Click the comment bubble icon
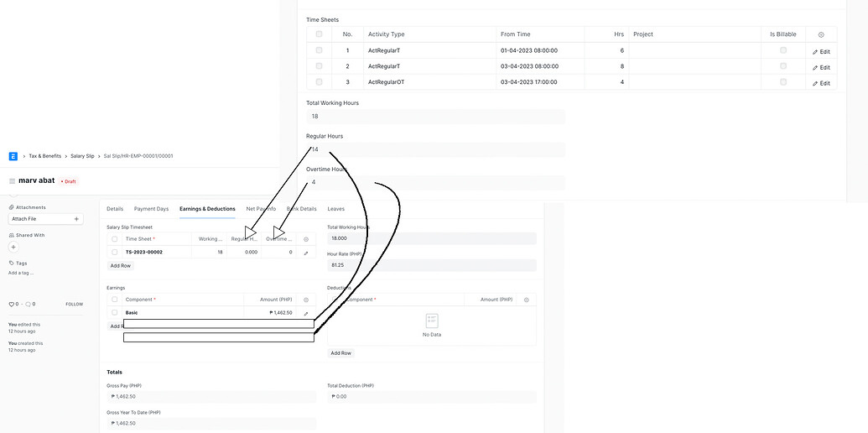Screen dimensions: 868x433 click(x=28, y=304)
